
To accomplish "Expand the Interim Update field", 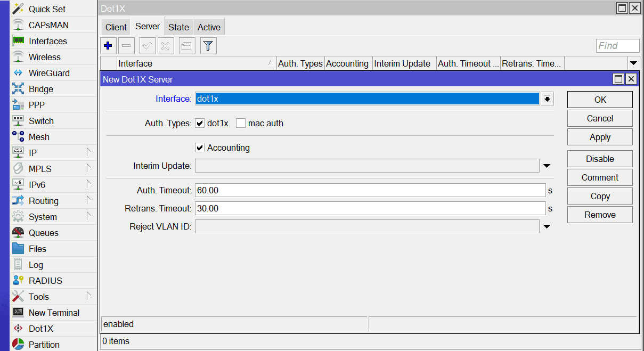I will (547, 166).
